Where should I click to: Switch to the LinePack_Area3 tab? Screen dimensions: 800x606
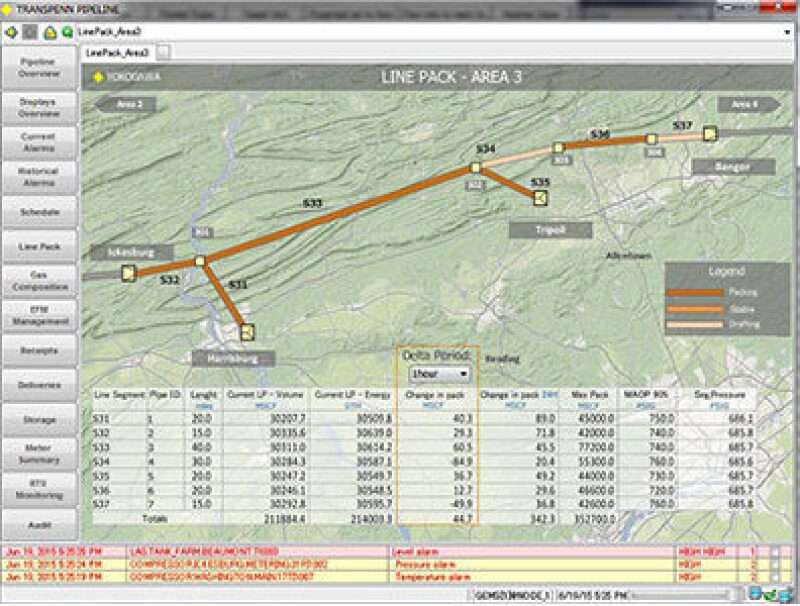117,52
